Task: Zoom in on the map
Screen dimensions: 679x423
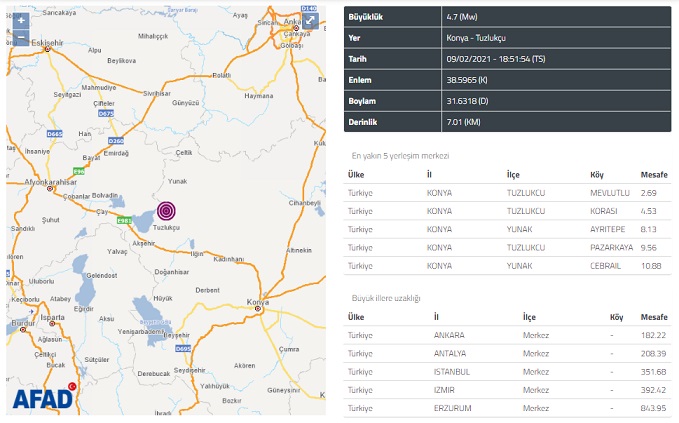Action: [x=19, y=21]
